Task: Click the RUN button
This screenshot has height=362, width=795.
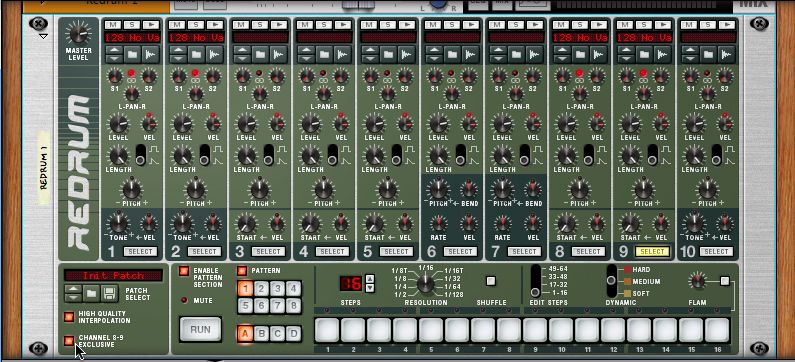Action: pos(200,330)
